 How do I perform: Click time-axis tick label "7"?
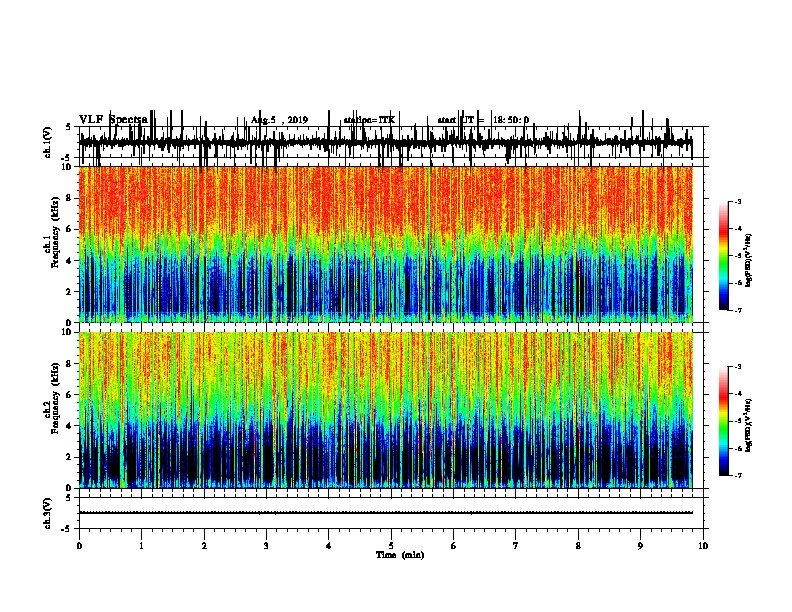[x=516, y=546]
